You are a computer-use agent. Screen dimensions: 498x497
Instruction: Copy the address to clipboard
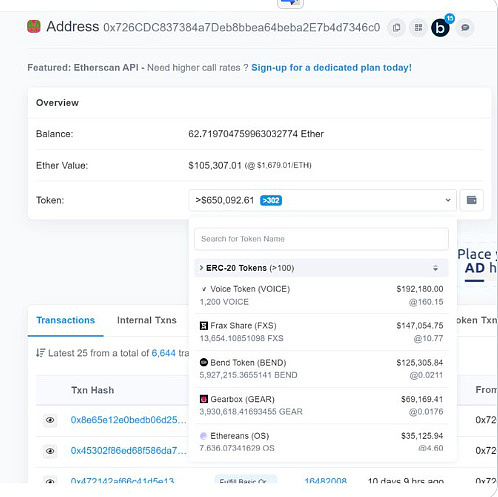396,28
